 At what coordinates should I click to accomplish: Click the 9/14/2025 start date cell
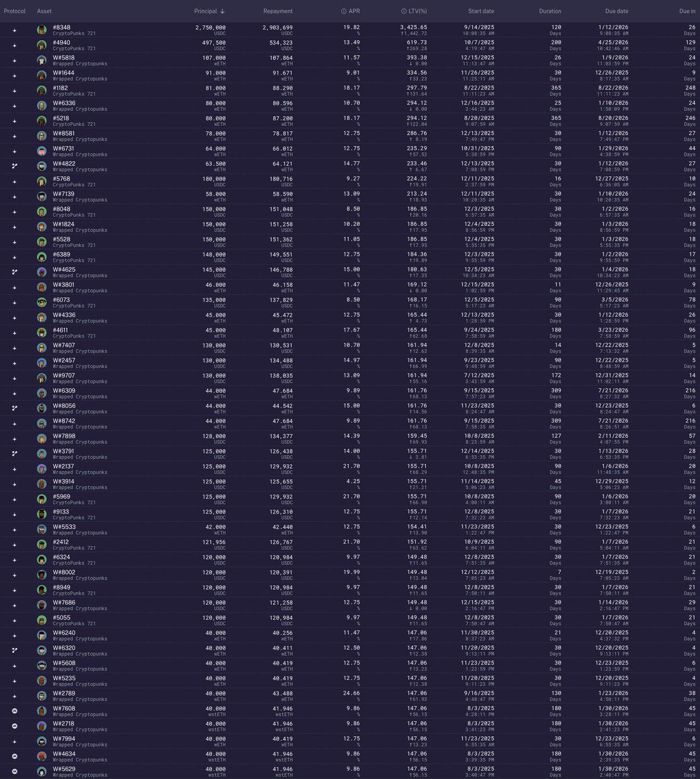[479, 30]
